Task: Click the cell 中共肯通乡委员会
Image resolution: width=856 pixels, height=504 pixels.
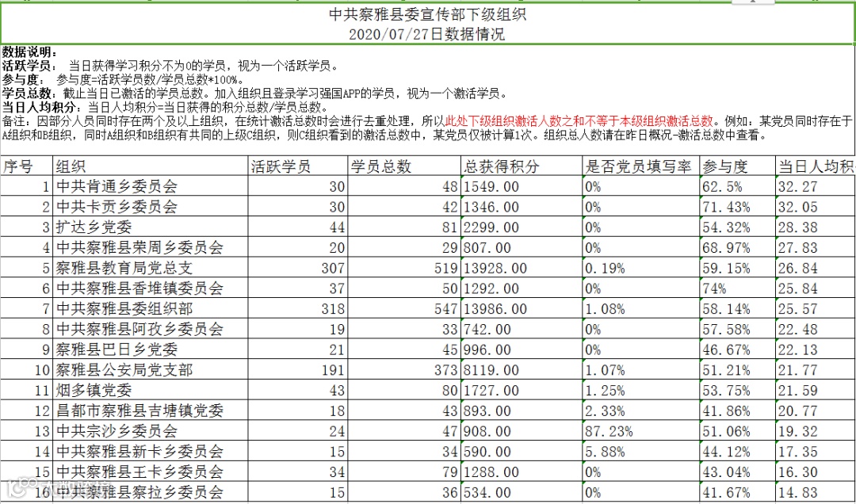Action: point(151,187)
